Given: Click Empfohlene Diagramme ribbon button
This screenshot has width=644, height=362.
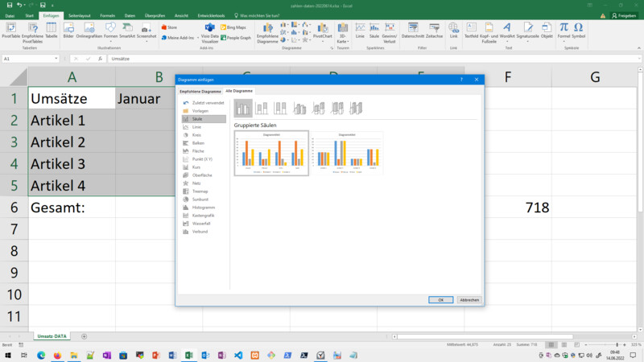Looking at the screenshot, I should click(x=268, y=33).
